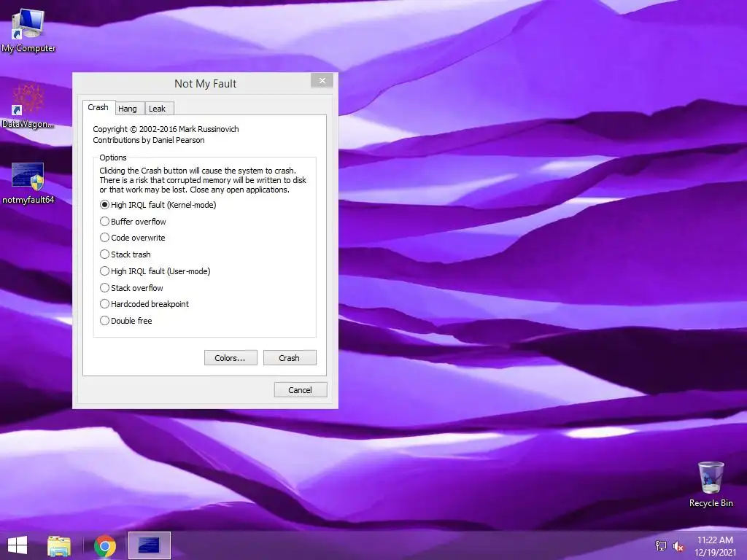747x560 pixels.
Task: Click the Not My Fault taskbar button
Action: [149, 545]
